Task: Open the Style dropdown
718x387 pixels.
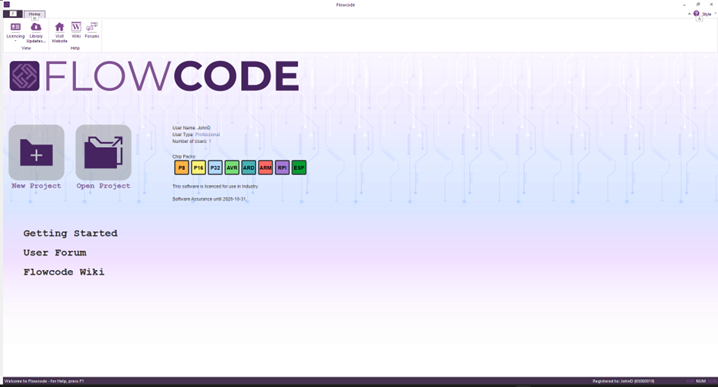Action: (x=708, y=14)
